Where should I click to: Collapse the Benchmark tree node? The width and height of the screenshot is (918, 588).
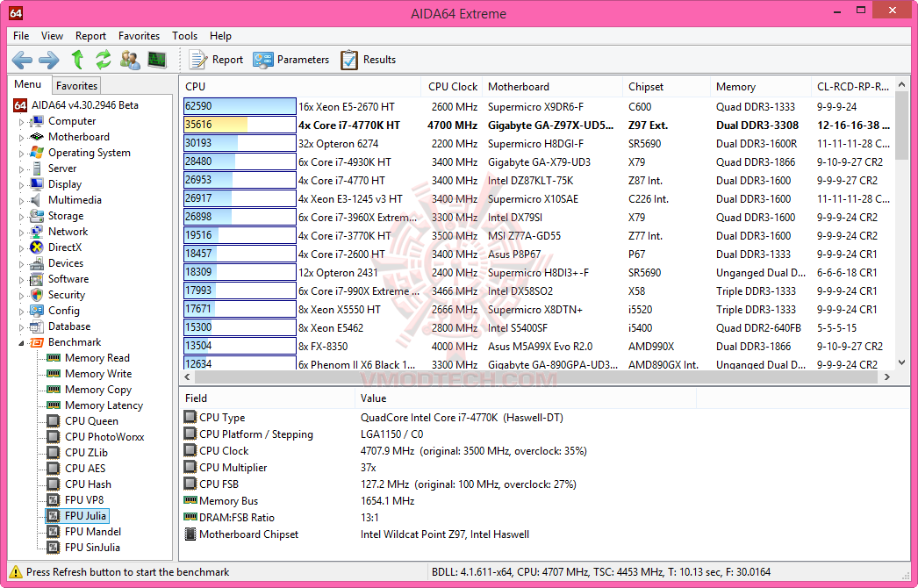22,343
